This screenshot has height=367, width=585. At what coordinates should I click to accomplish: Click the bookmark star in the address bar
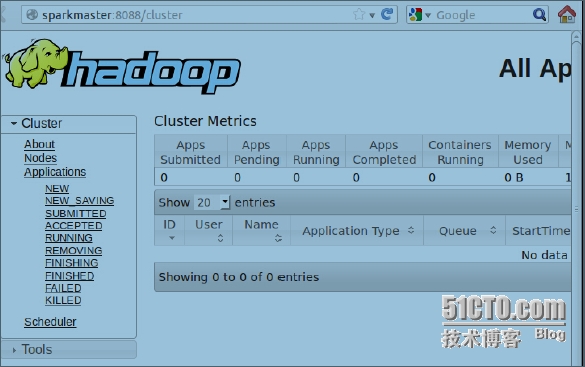click(x=359, y=15)
